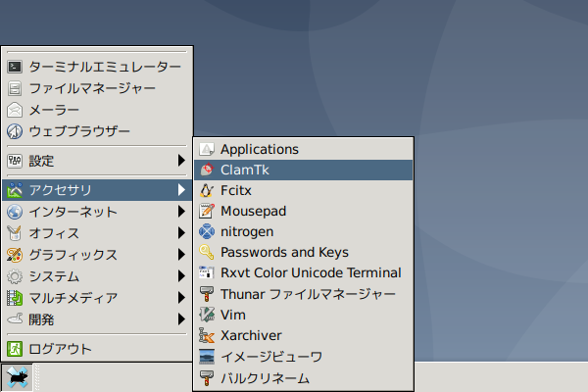The height and width of the screenshot is (392, 588).
Task: Launch メーラー menu entry
Action: (x=97, y=110)
